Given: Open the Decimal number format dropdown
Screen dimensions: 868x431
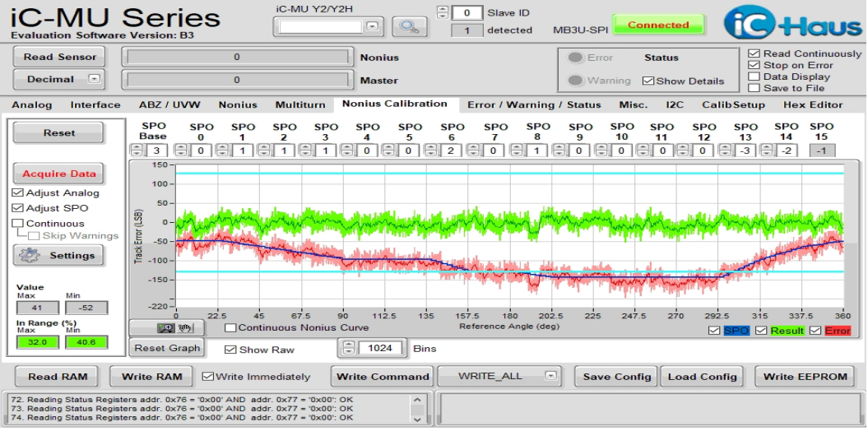Looking at the screenshot, I should [x=95, y=80].
